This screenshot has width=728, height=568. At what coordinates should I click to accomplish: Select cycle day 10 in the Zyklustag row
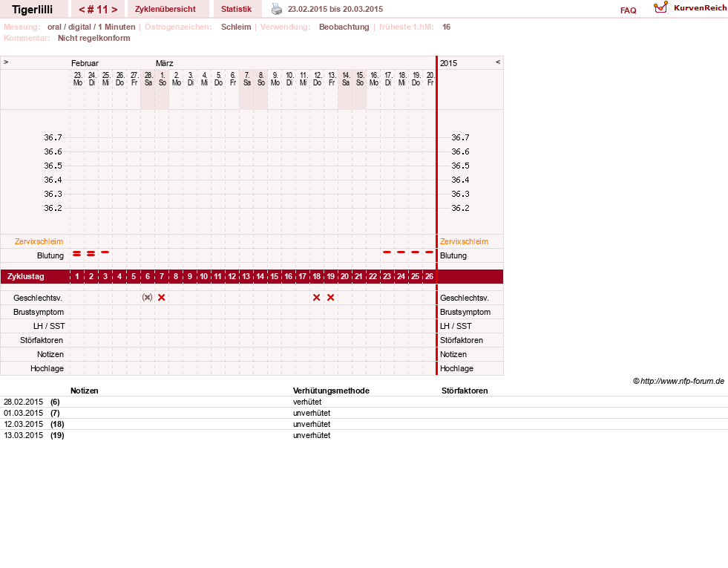pos(204,276)
